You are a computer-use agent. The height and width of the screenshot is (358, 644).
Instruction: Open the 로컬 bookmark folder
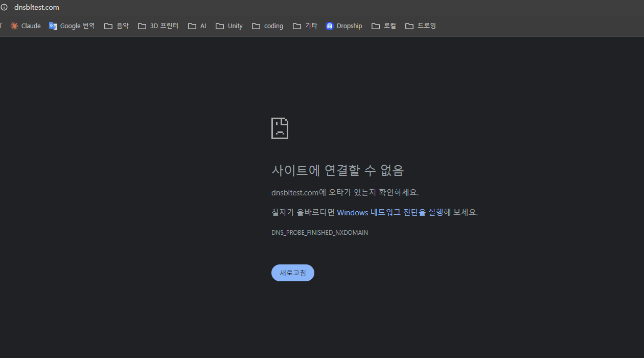(384, 26)
